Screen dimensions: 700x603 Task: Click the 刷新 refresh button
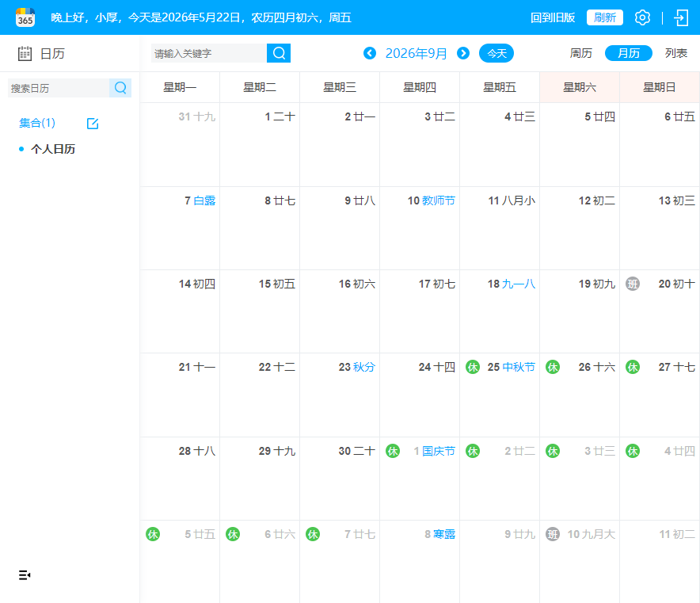[x=604, y=17]
